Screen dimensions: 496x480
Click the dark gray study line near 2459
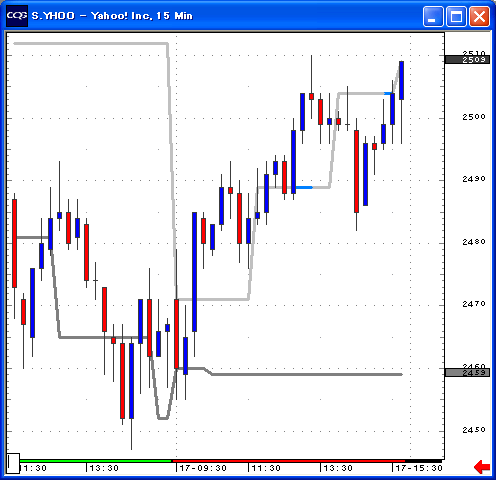[307, 374]
